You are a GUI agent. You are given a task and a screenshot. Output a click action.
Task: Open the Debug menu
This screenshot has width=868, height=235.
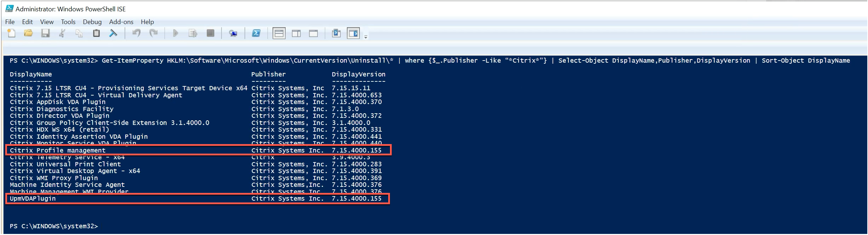[92, 22]
